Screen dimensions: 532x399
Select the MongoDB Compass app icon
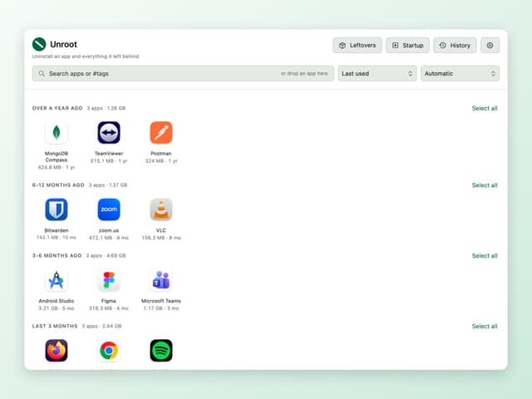point(57,133)
